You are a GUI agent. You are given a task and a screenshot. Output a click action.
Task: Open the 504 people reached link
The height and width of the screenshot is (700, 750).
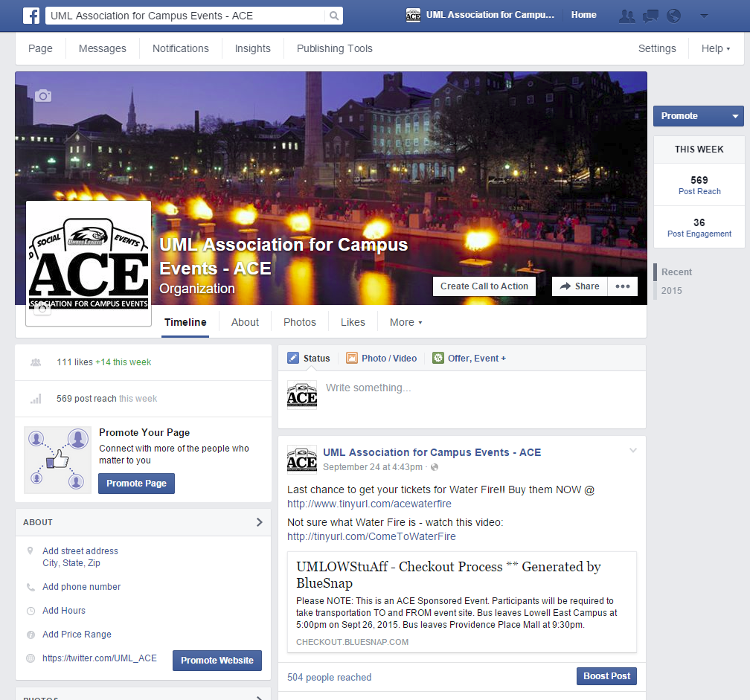pos(329,678)
